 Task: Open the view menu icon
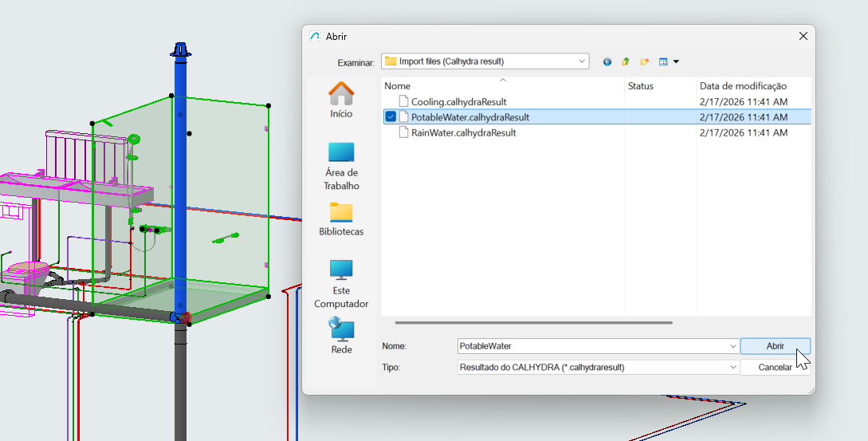click(x=663, y=62)
